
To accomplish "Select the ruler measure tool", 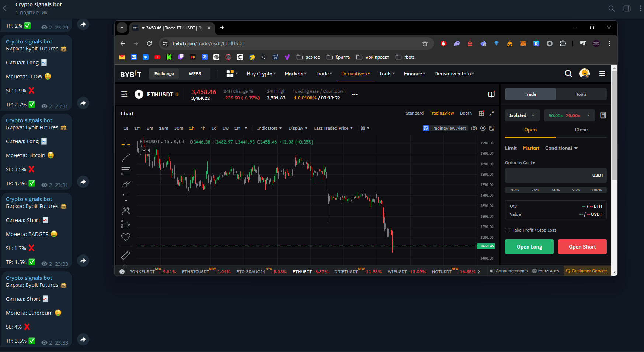I will pos(126,255).
